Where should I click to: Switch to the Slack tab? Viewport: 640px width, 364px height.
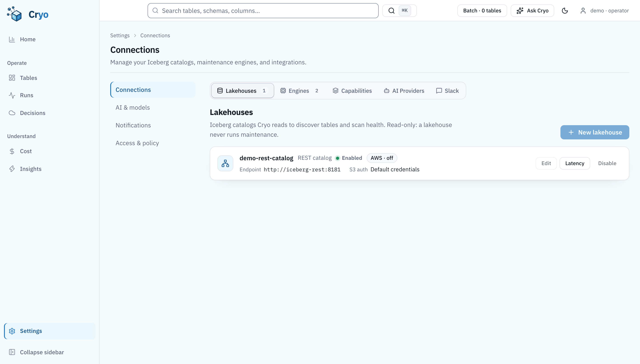(x=447, y=91)
